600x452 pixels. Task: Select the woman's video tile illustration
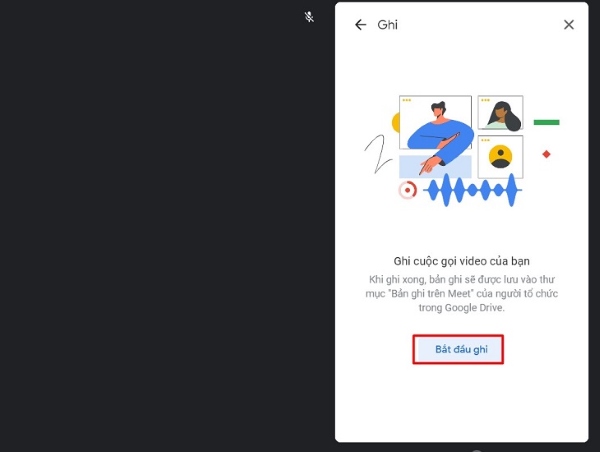pos(500,113)
